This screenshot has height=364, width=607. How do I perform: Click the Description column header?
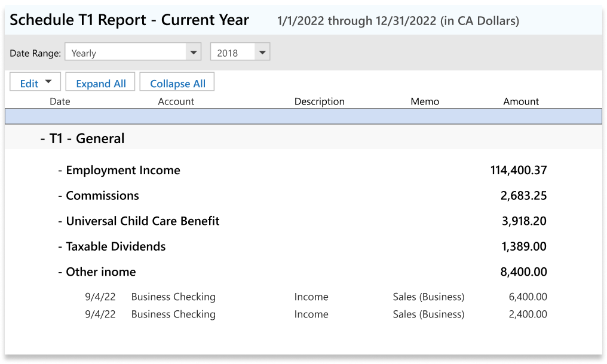[x=319, y=101]
